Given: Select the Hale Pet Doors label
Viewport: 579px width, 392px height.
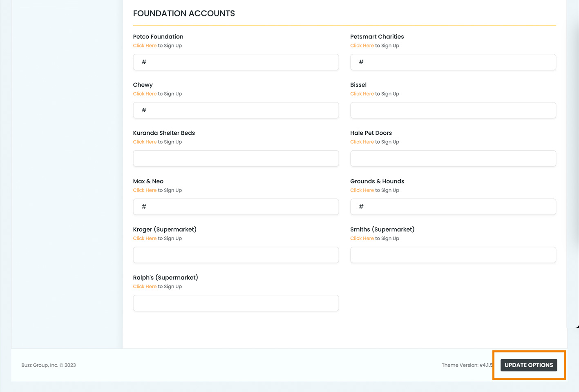Looking at the screenshot, I should pos(371,133).
